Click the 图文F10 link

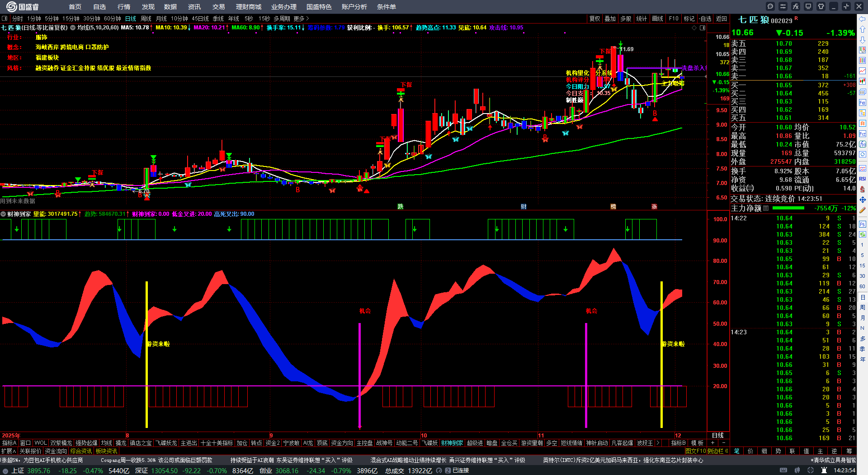696,451
